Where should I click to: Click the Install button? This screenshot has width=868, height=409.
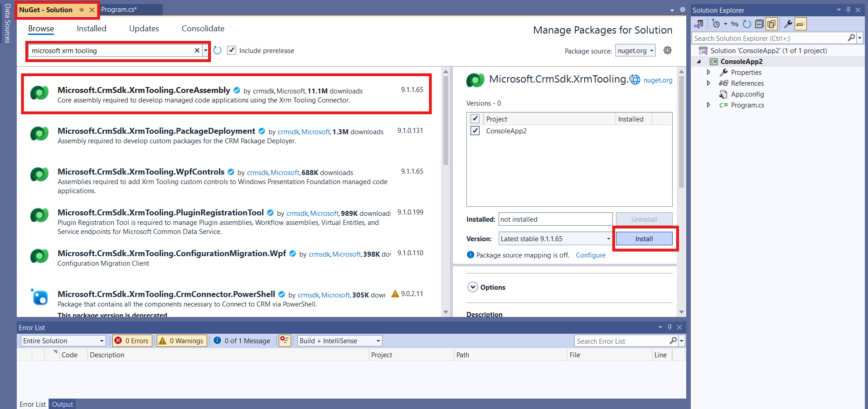tap(644, 239)
